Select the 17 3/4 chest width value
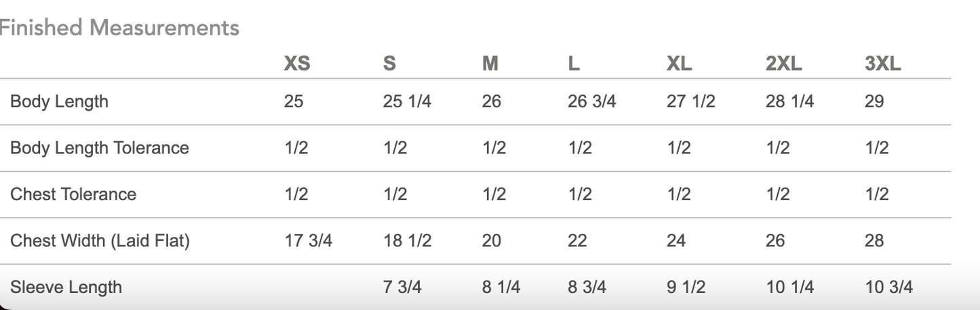The height and width of the screenshot is (310, 980). (308, 240)
